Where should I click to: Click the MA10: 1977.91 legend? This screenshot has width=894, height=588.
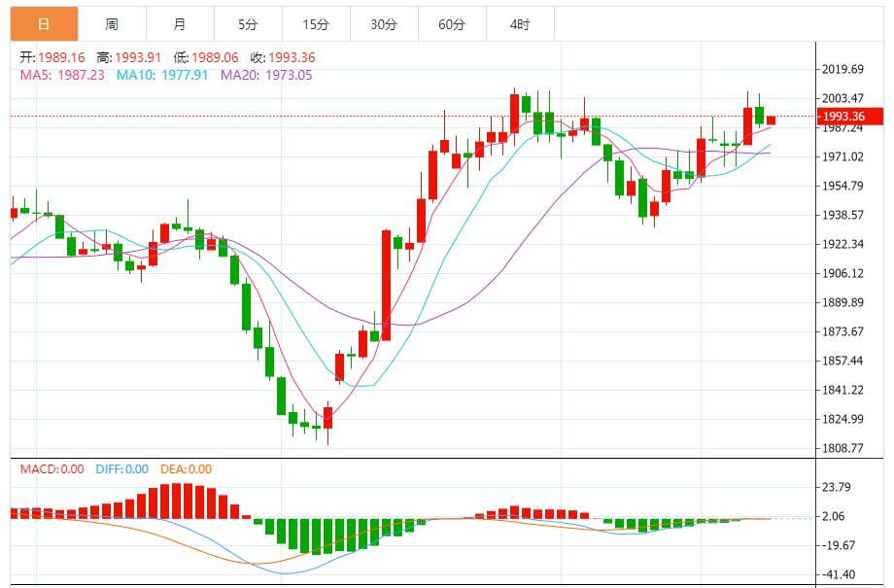[162, 75]
